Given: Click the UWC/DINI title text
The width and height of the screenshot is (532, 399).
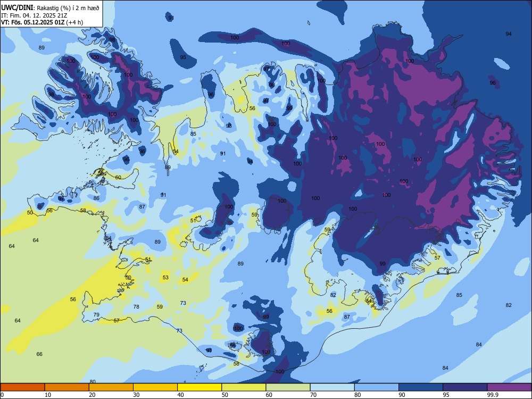Looking at the screenshot, I should [x=18, y=7].
